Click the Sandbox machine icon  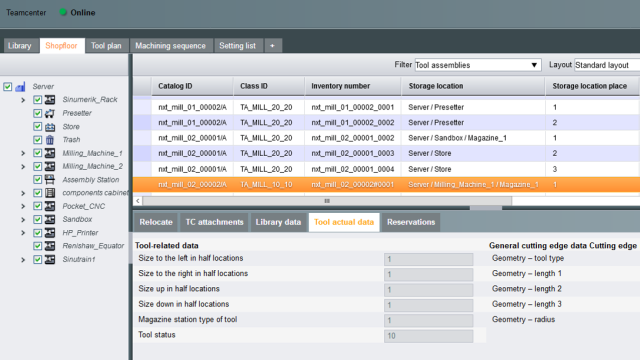[50, 219]
